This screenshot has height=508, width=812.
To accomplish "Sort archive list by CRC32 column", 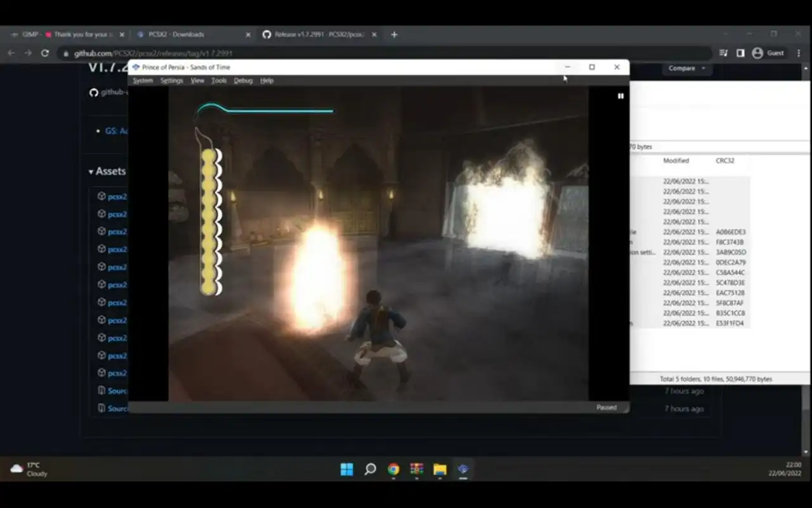I will (725, 161).
